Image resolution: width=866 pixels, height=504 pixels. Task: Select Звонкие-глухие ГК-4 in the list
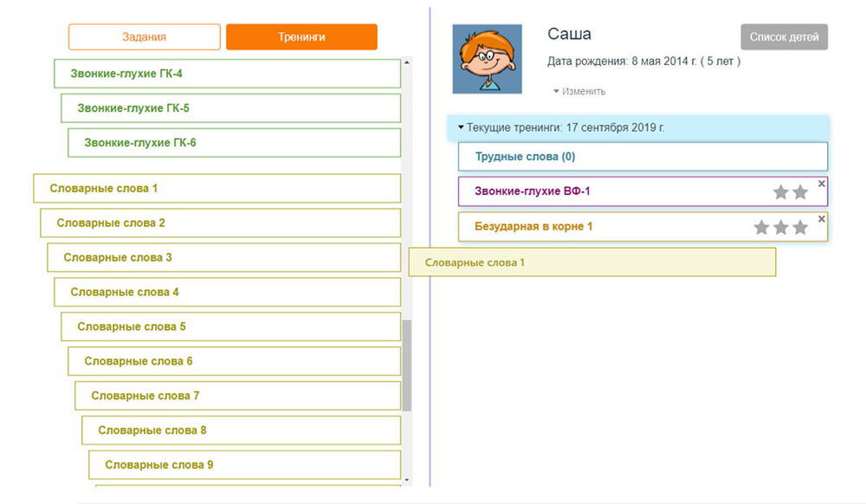point(227,74)
